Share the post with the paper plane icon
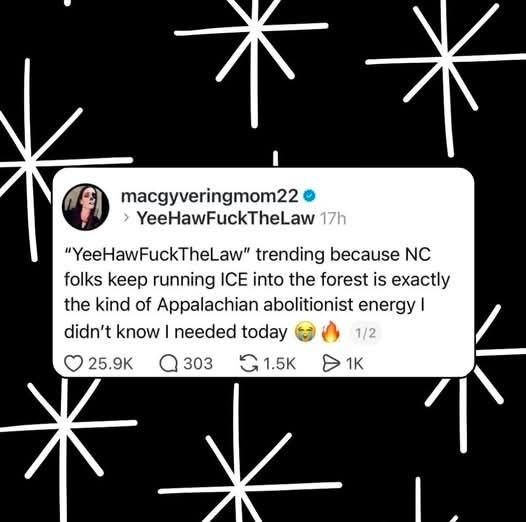This screenshot has height=522, width=526. tap(331, 364)
